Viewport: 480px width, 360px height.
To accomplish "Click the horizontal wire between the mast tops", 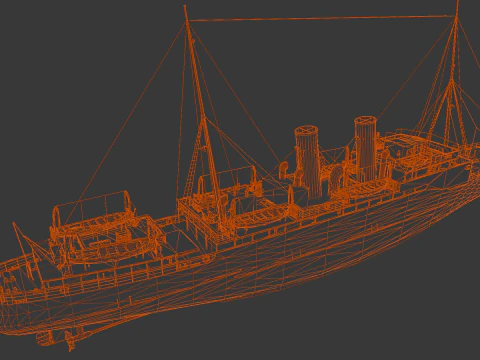I will click(x=322, y=18).
